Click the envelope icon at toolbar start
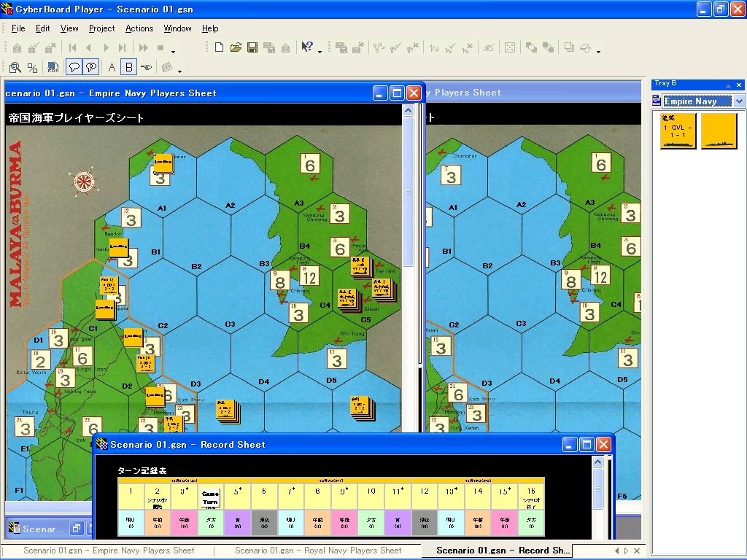 pyautogui.click(x=18, y=47)
